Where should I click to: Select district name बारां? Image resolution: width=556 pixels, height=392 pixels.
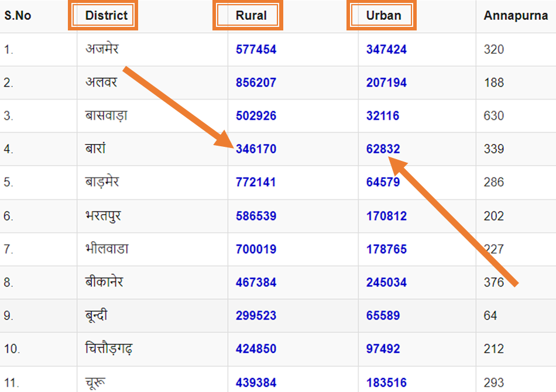tap(95, 148)
